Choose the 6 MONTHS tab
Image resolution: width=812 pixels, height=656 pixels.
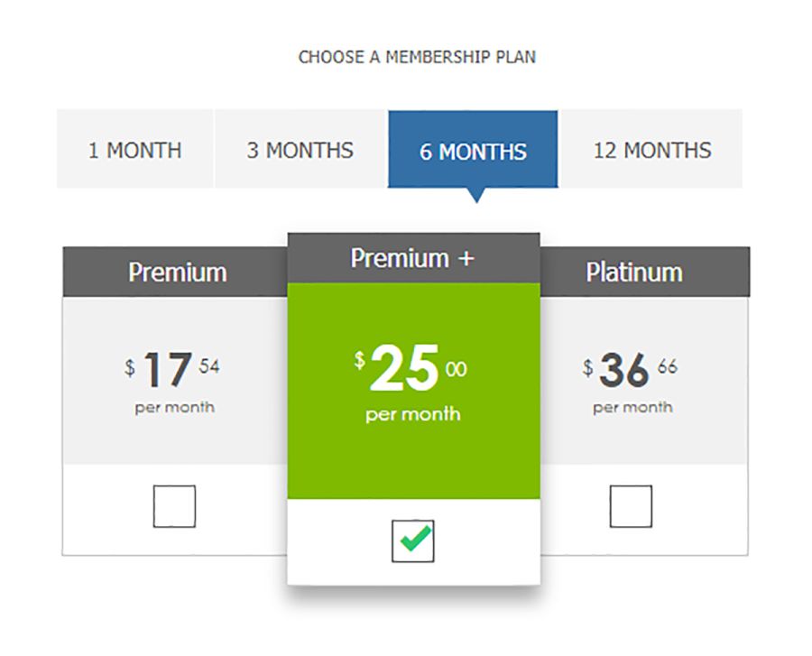(x=473, y=149)
